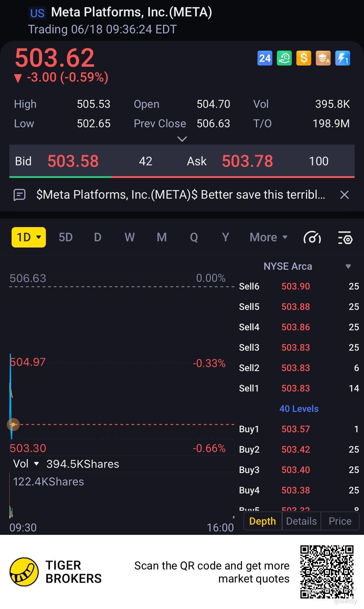Viewport: 364px width, 609px height.
Task: Change the NYSE Arca exchange dropdown
Action: (348, 266)
